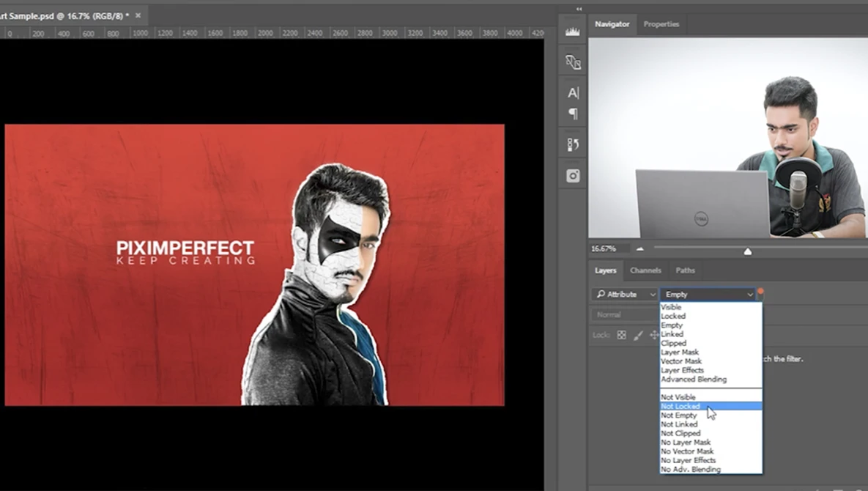
Task: Click the PIXIMPERFECT text on canvas
Action: point(185,248)
